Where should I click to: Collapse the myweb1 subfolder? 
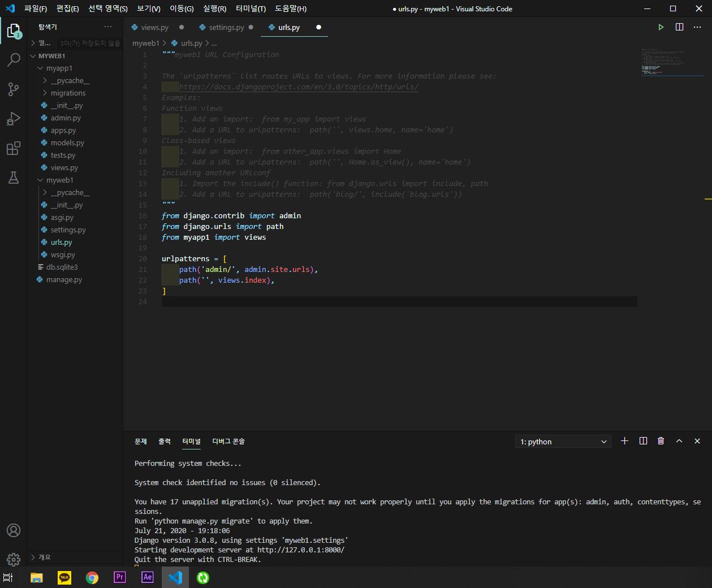point(75,180)
